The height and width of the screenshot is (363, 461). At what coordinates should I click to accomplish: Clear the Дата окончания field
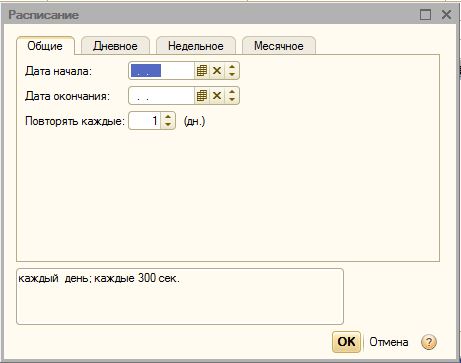(217, 96)
